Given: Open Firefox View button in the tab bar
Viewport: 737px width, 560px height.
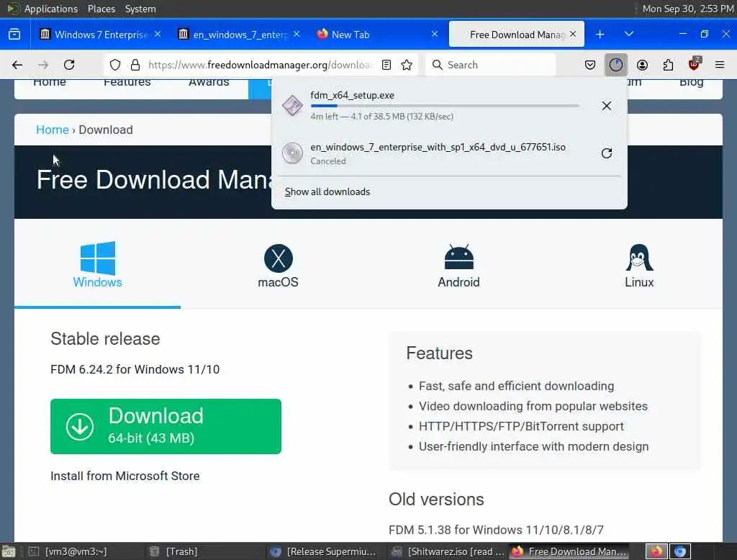Looking at the screenshot, I should [14, 35].
